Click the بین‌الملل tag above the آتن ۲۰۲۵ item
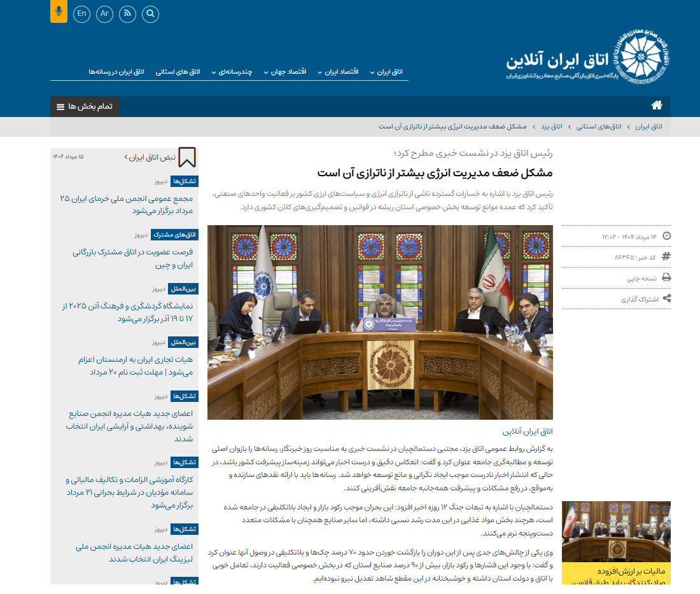The width and height of the screenshot is (700, 594). coord(183,289)
